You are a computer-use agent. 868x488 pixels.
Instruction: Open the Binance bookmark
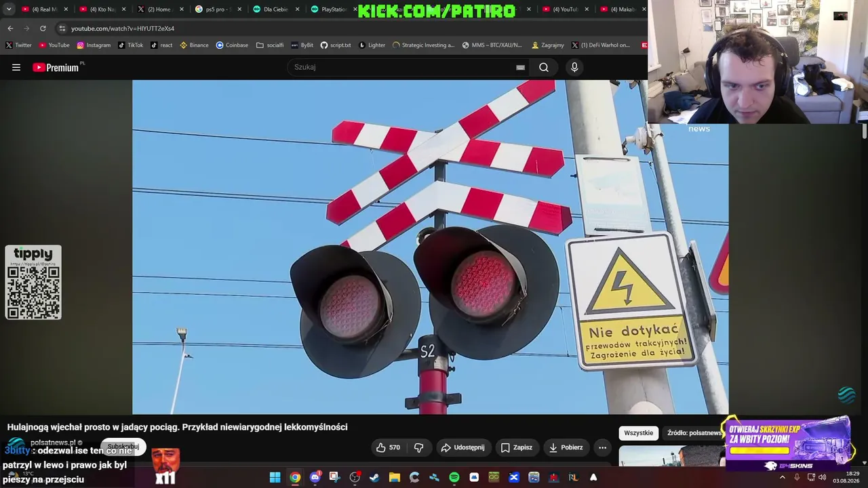[x=194, y=45]
